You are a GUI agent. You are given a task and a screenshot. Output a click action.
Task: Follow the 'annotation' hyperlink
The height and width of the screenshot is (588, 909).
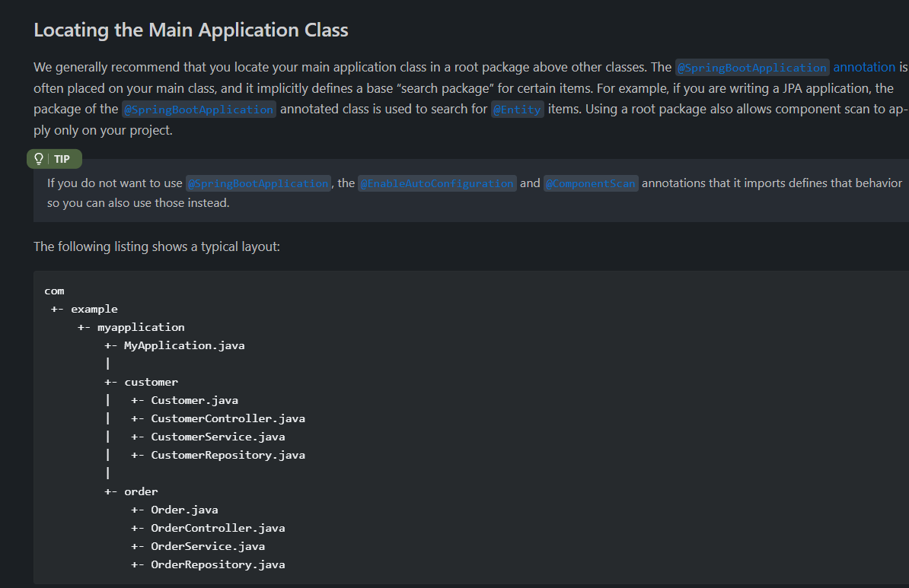point(864,67)
